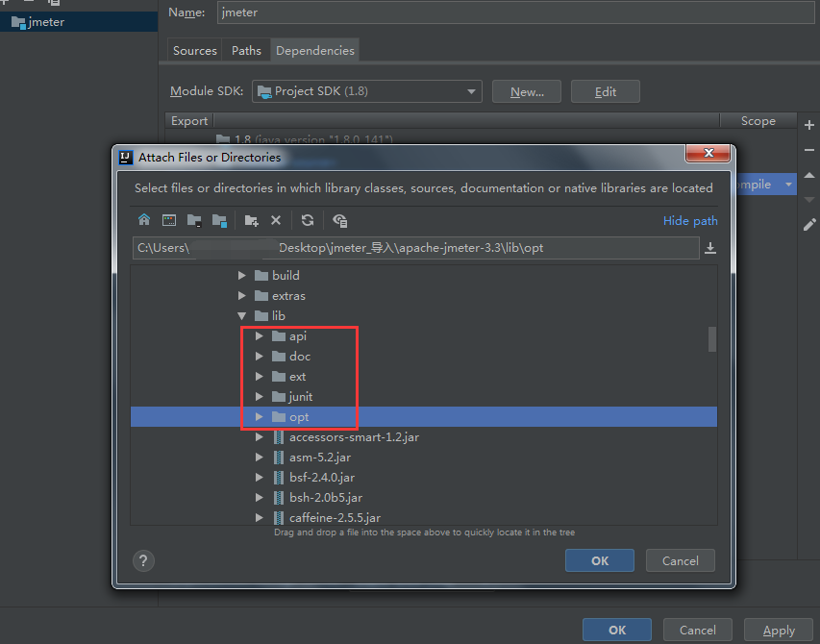Click the delete X toolbar icon
The width and height of the screenshot is (820, 644).
276,220
